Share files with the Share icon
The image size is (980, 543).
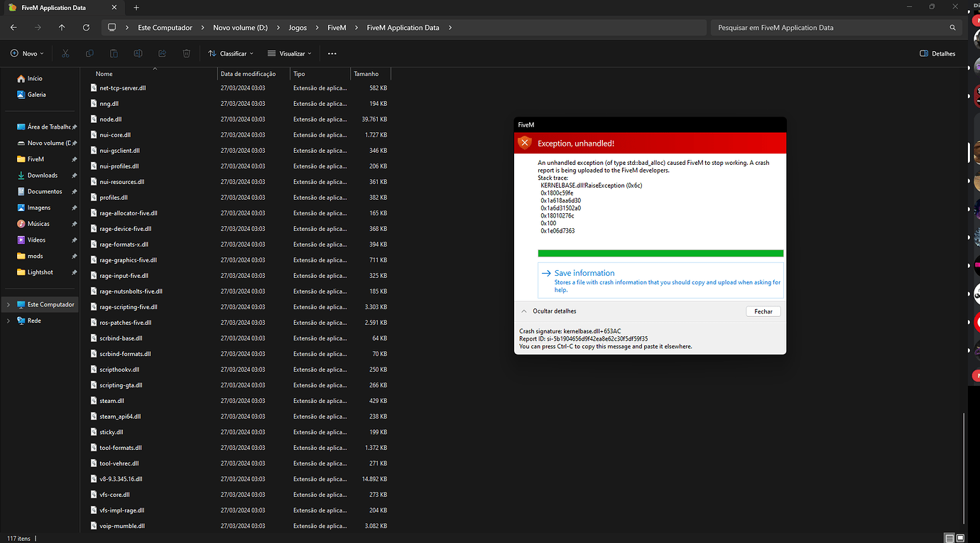[x=162, y=53]
